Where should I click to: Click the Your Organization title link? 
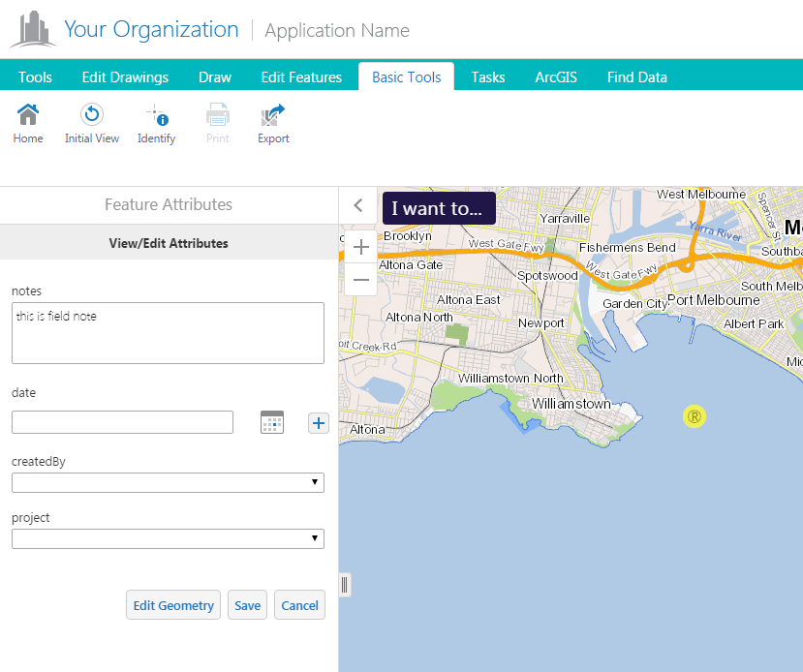point(151,29)
